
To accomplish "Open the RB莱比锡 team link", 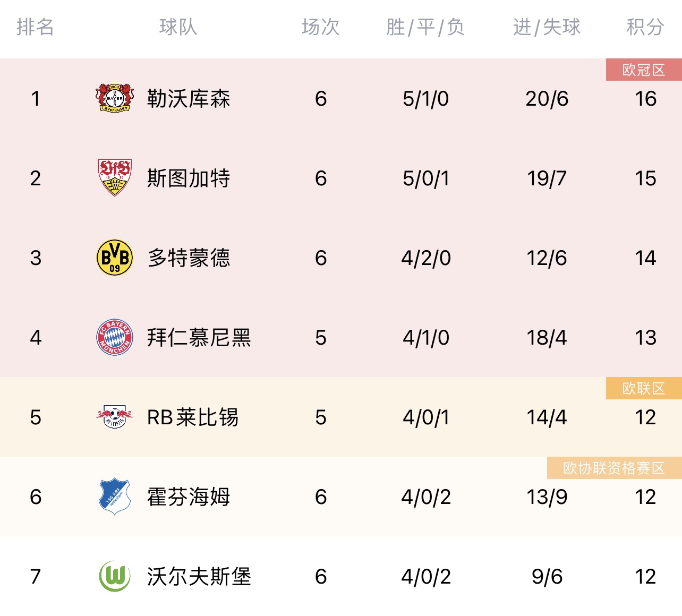I will (193, 417).
